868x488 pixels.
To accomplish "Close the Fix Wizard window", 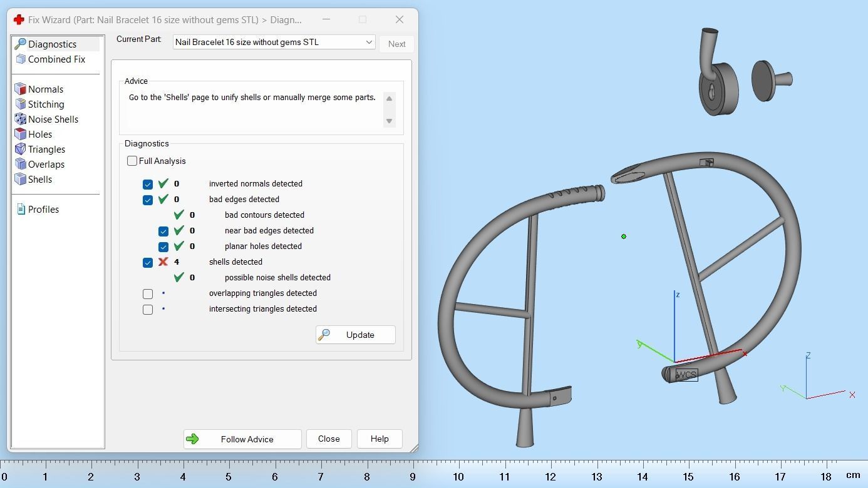I will pyautogui.click(x=400, y=19).
